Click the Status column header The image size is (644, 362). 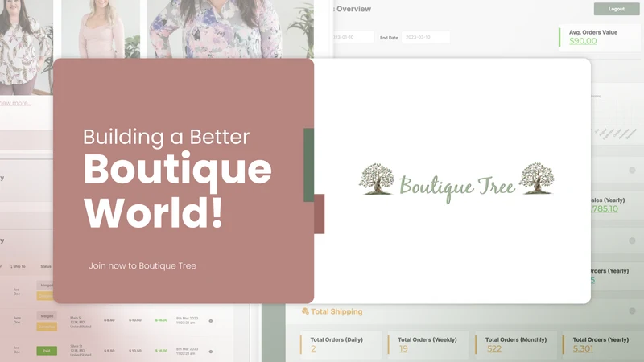click(x=46, y=266)
